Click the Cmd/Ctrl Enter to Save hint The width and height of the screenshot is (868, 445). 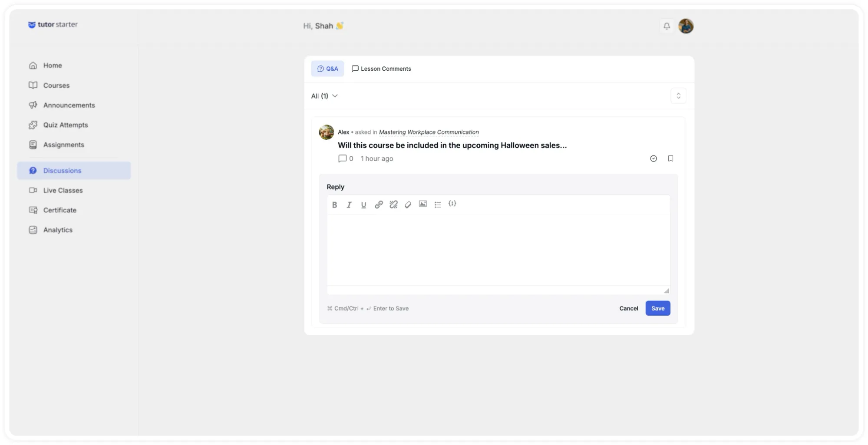368,309
